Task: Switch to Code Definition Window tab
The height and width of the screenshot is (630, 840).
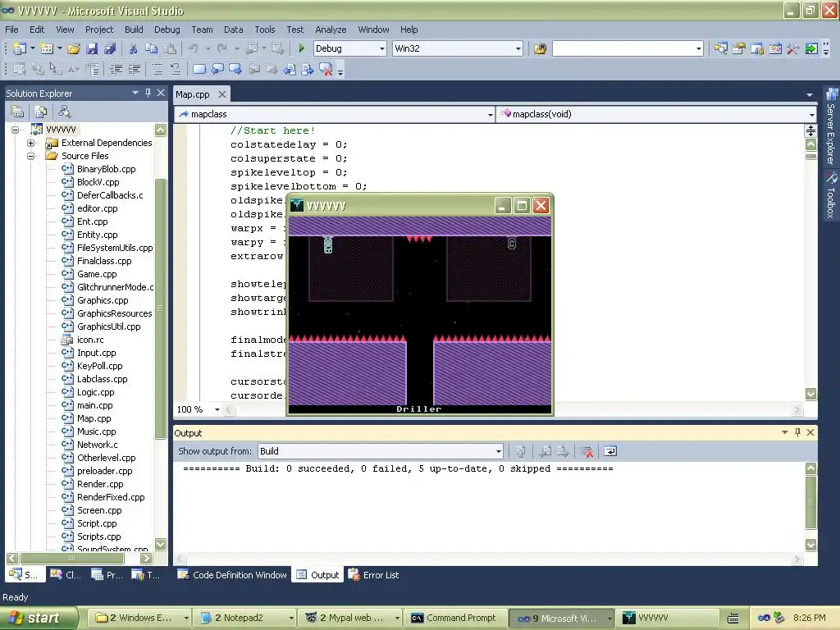Action: coord(232,575)
